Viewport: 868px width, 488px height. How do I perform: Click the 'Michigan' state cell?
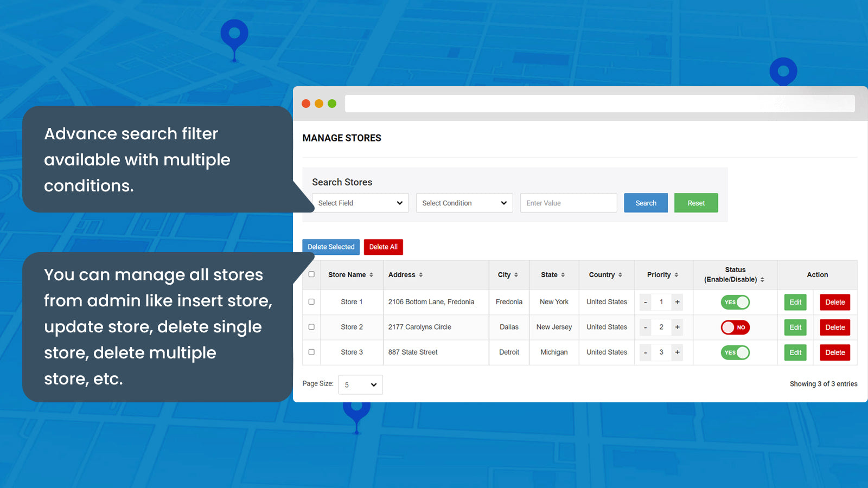(x=554, y=352)
